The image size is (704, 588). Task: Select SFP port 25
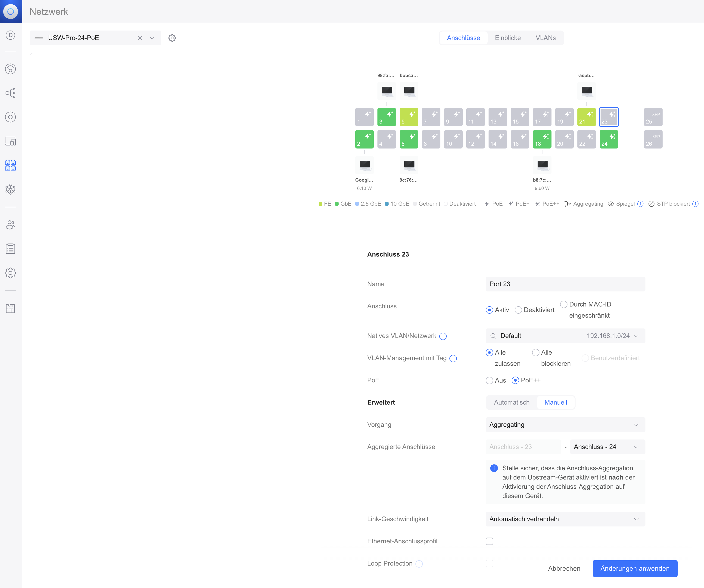653,117
